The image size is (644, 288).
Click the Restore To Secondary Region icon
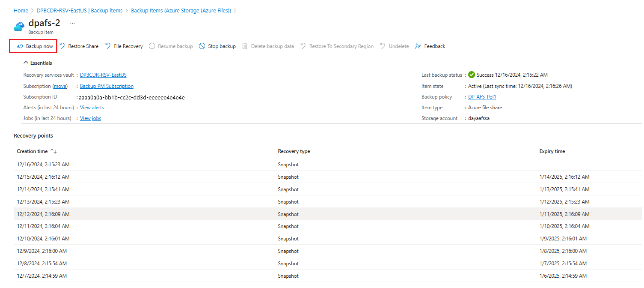303,46
